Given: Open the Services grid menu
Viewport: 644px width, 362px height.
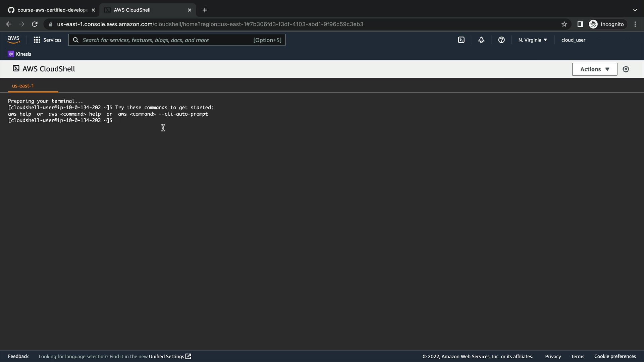Looking at the screenshot, I should click(47, 40).
